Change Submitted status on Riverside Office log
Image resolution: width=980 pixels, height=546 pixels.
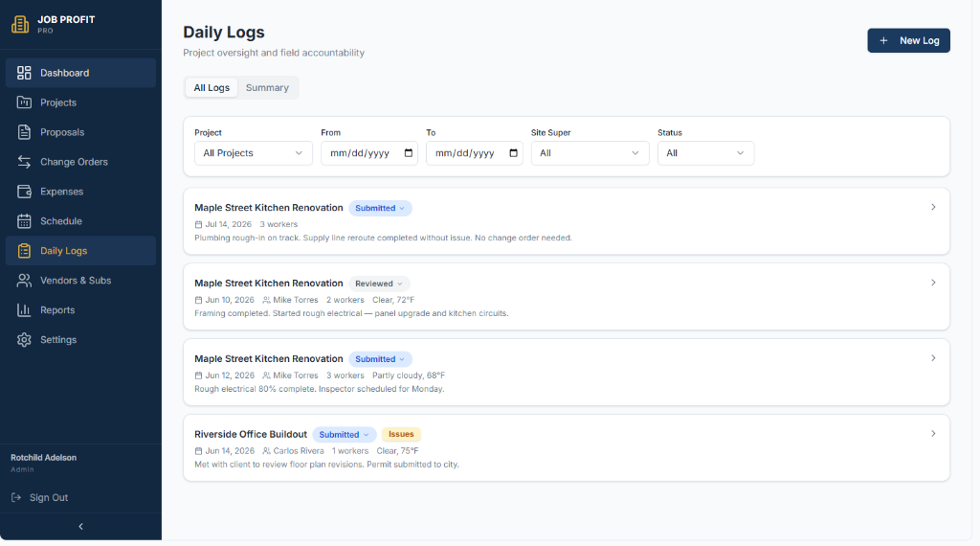pyautogui.click(x=345, y=435)
